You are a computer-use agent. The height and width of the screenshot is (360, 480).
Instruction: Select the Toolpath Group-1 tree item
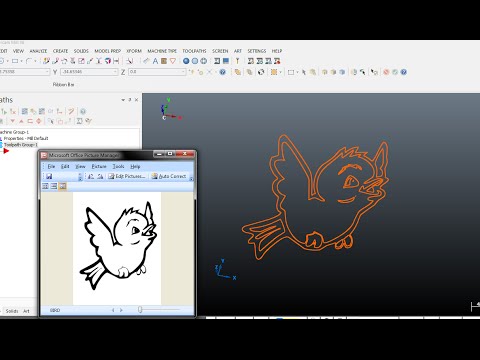21,145
